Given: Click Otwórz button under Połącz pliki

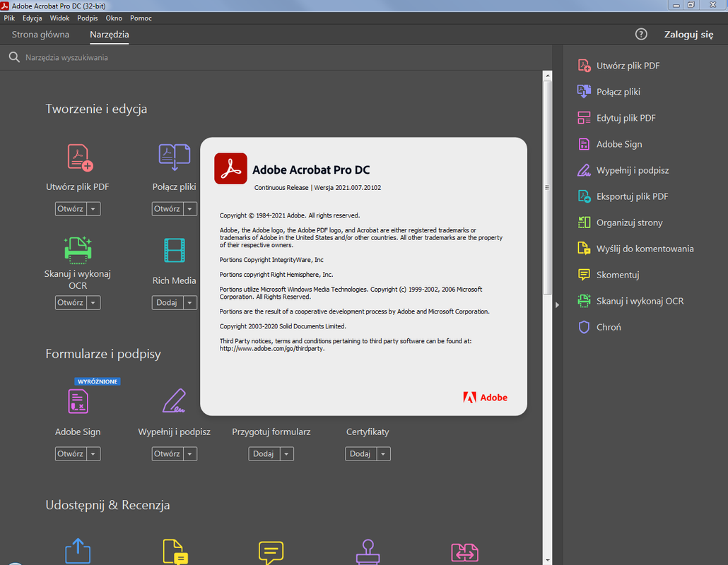Looking at the screenshot, I should (x=167, y=209).
